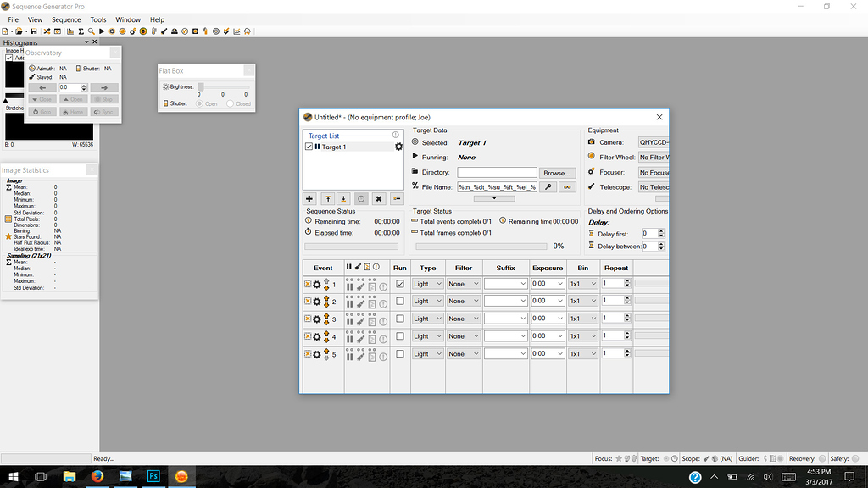Click the orange checkmark toolbar icon
Image resolution: width=868 pixels, height=488 pixels.
click(x=226, y=31)
